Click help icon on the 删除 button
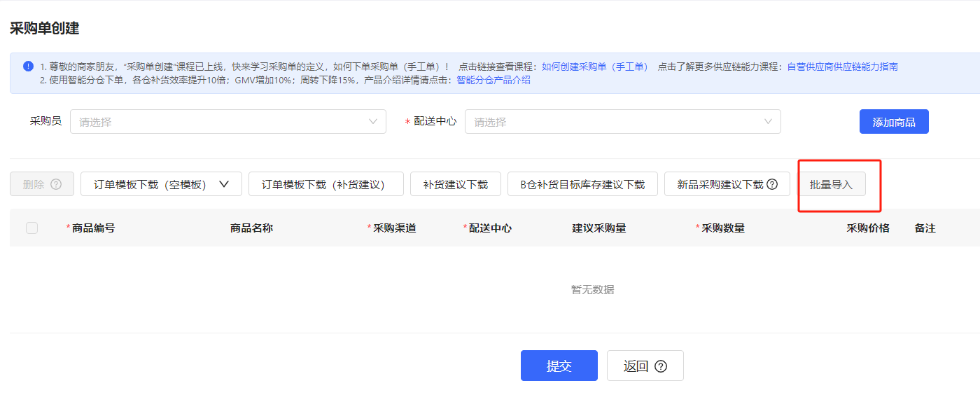The height and width of the screenshot is (416, 980). pyautogui.click(x=56, y=185)
